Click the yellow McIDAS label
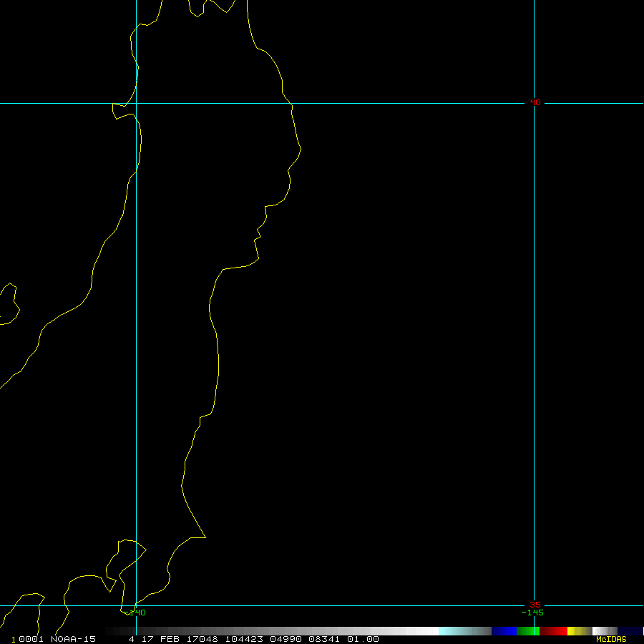Image resolution: width=644 pixels, height=644 pixels. [x=611, y=639]
